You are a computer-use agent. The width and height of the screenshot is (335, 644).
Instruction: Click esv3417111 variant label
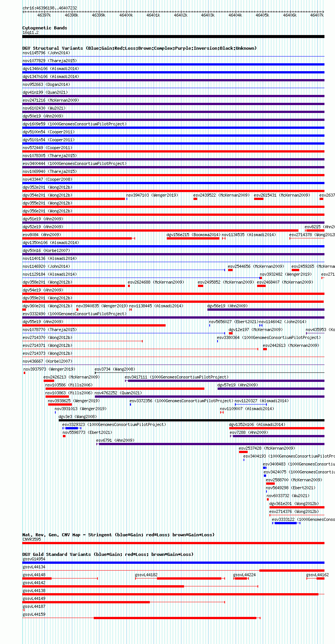pyautogui.click(x=177, y=377)
